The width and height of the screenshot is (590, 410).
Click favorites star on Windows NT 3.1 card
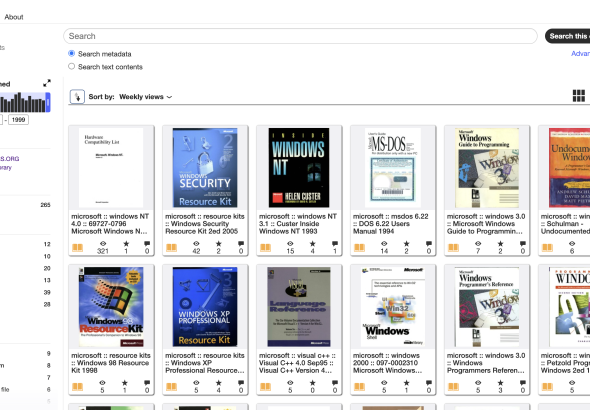(312, 244)
